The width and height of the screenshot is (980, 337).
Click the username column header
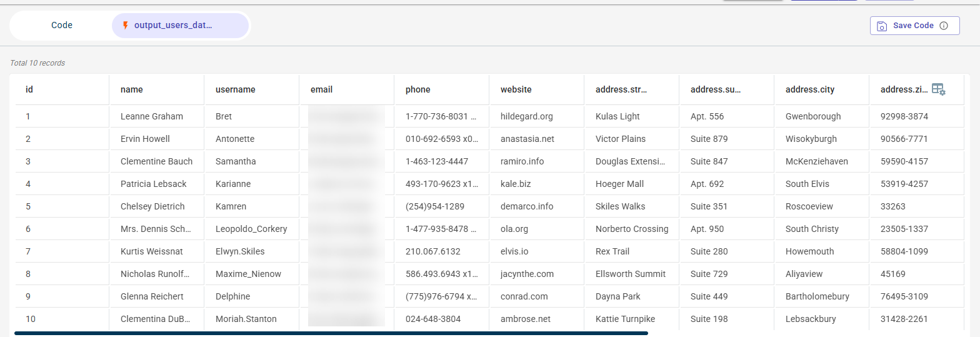(236, 89)
